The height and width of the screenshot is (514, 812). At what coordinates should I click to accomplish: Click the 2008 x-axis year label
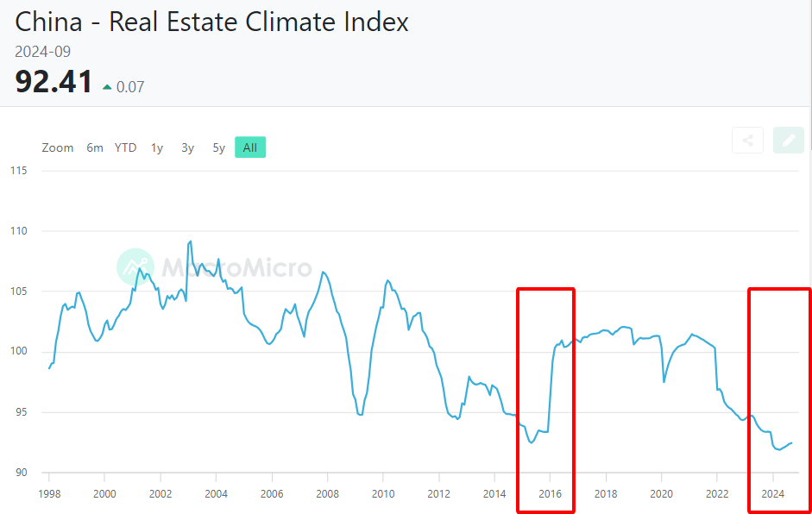327,494
